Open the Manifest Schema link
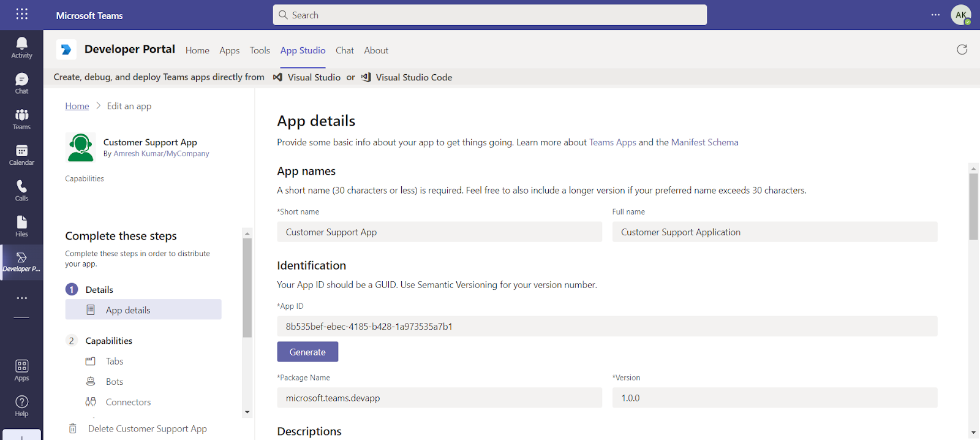980x440 pixels. [704, 142]
